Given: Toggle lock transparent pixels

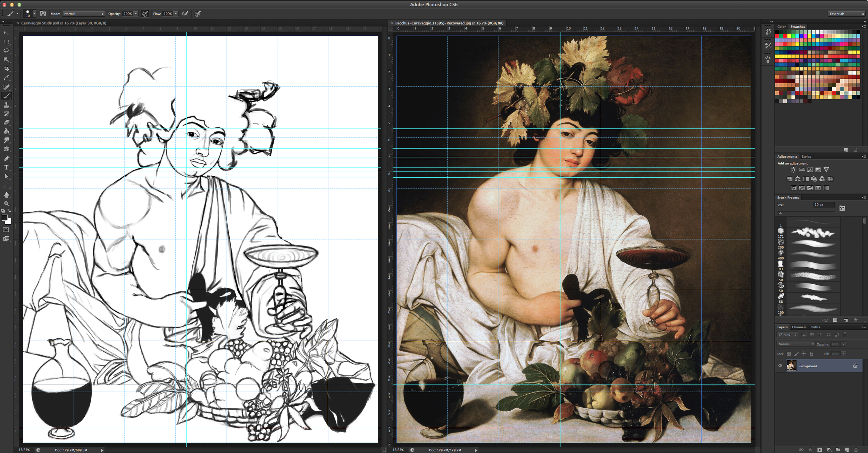Looking at the screenshot, I should click(789, 354).
